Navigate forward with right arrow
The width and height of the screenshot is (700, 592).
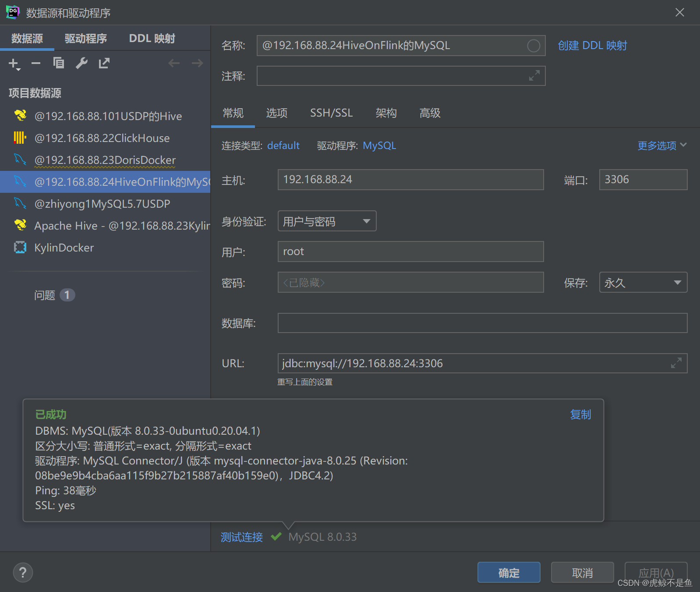198,64
